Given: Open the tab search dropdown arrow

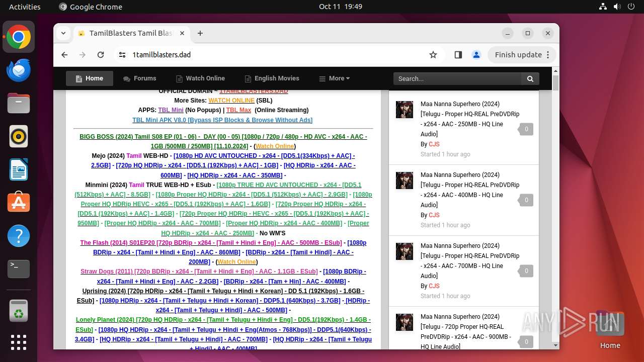Looking at the screenshot, I should [x=63, y=33].
